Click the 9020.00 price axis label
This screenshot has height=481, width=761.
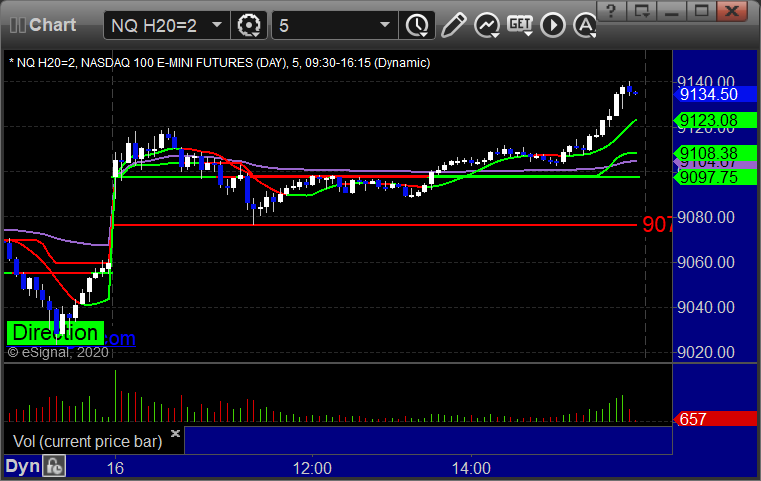point(706,352)
